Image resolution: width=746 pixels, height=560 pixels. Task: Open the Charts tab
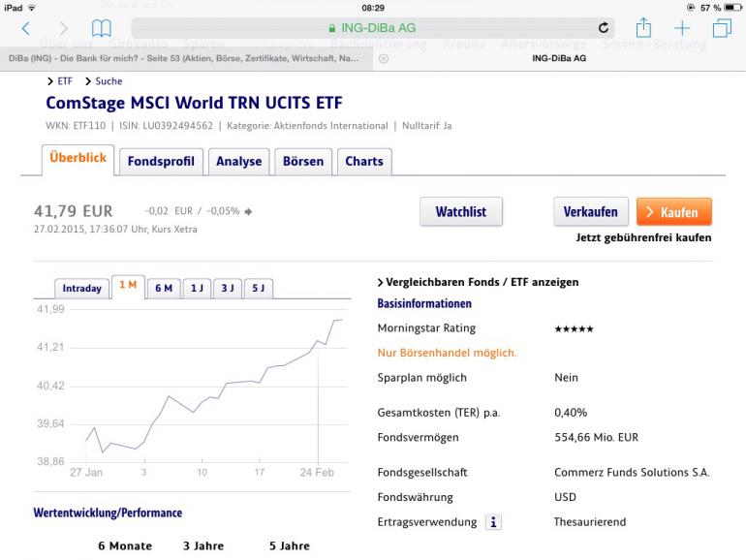click(364, 162)
